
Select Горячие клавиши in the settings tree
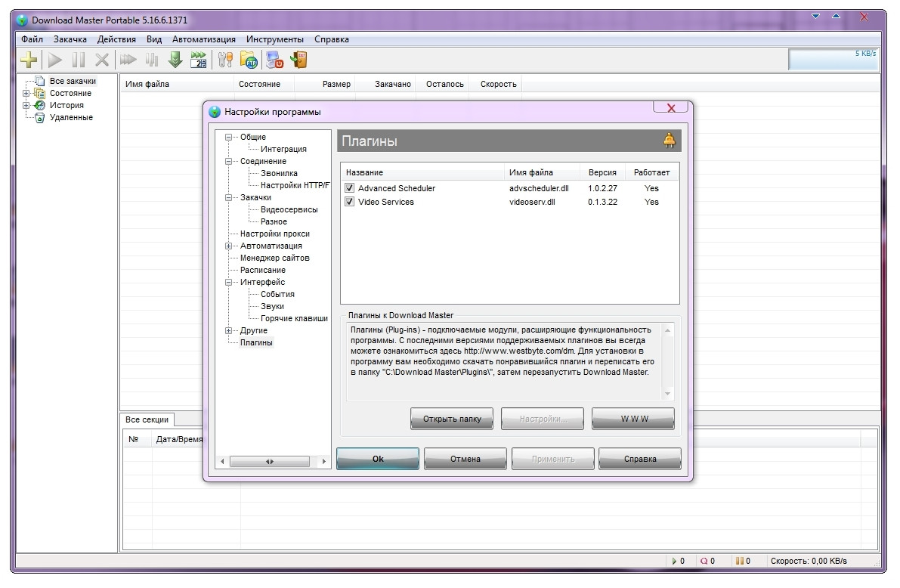click(x=294, y=319)
